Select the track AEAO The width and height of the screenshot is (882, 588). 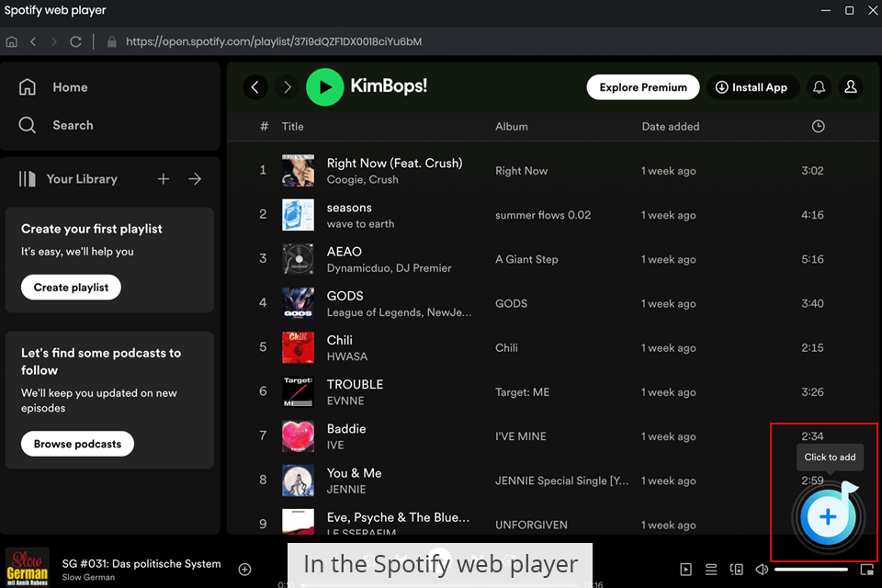coord(345,252)
